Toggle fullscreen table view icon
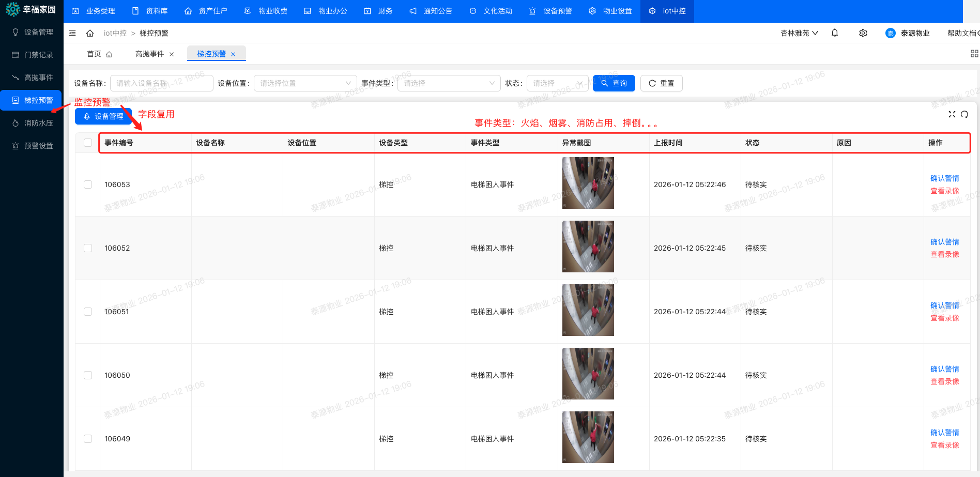This screenshot has width=980, height=477. (x=952, y=114)
